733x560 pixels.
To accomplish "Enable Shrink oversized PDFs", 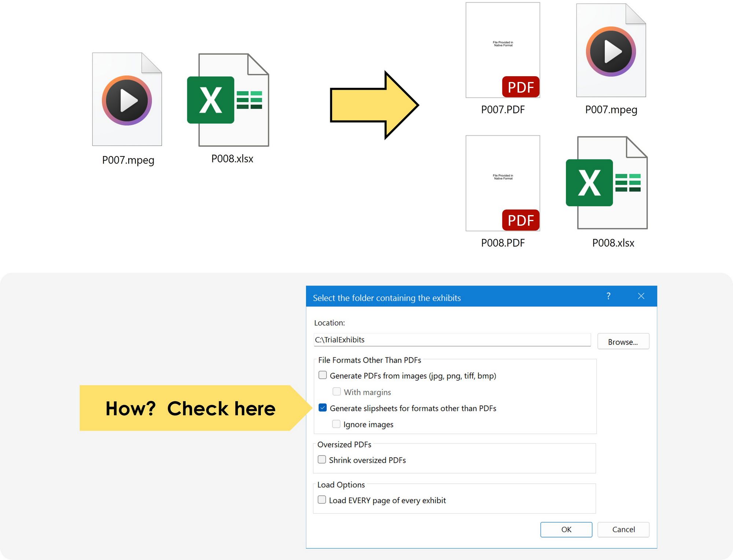I will click(x=321, y=459).
